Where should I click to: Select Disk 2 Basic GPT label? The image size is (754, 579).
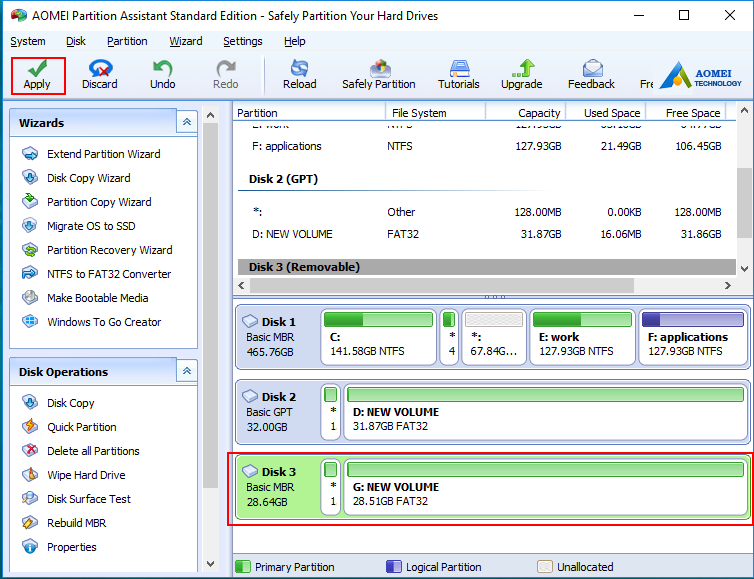276,412
